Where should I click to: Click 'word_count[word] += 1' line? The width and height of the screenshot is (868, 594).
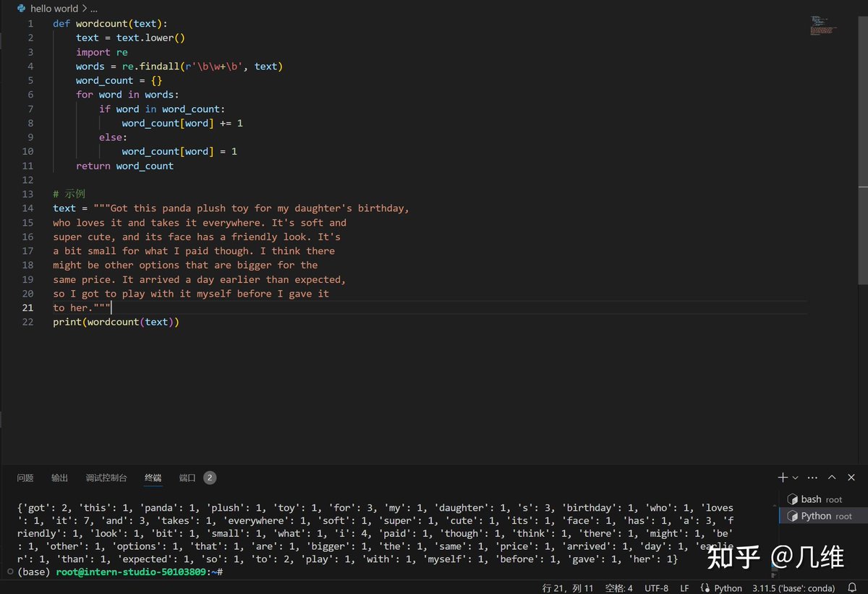182,123
